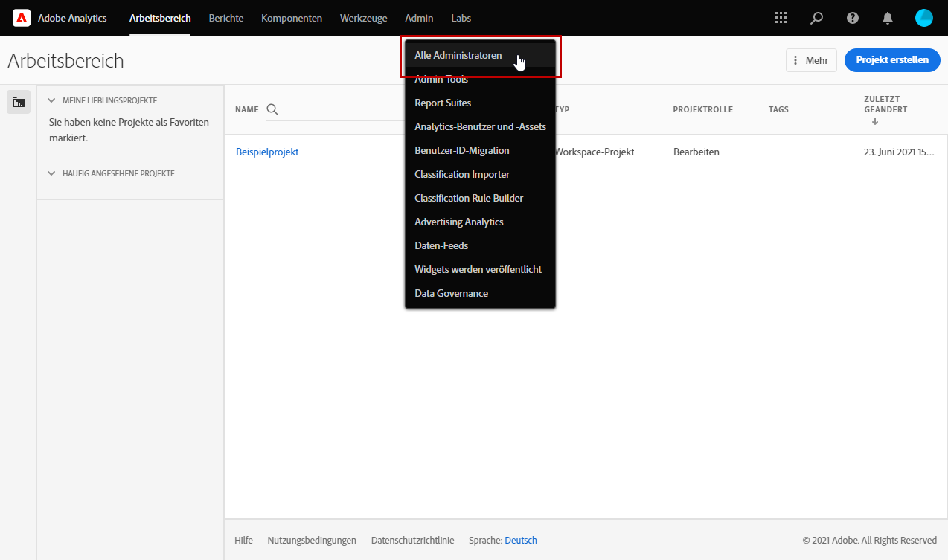The width and height of the screenshot is (948, 560).
Task: Sort by Zuletzt geändert column
Action: [885, 109]
